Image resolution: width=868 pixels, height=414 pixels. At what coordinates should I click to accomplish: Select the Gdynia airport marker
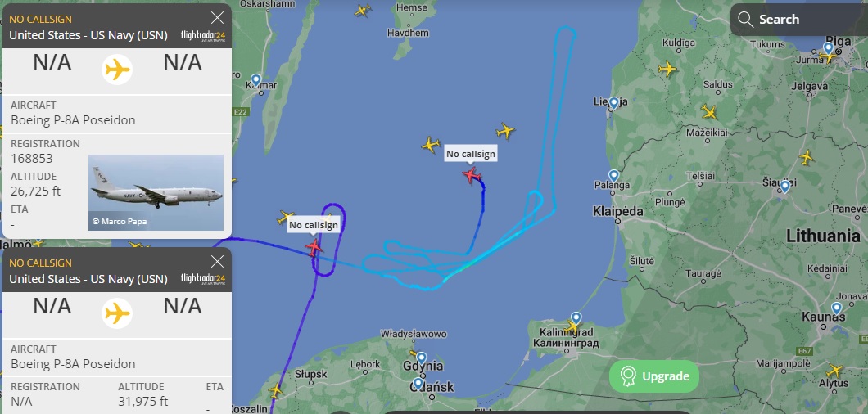pos(421,358)
